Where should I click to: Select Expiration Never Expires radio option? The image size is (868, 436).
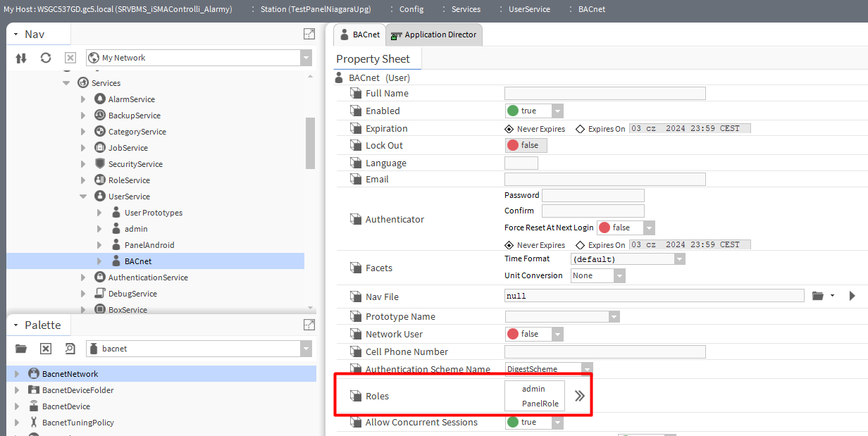point(509,129)
